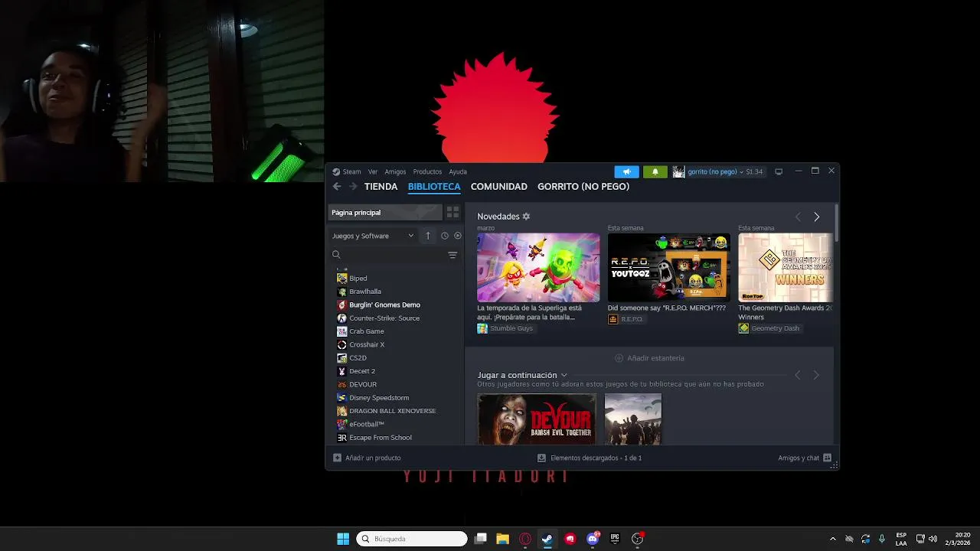Open advanced filters icon beside search
Screen dimensions: 980x551
point(452,255)
